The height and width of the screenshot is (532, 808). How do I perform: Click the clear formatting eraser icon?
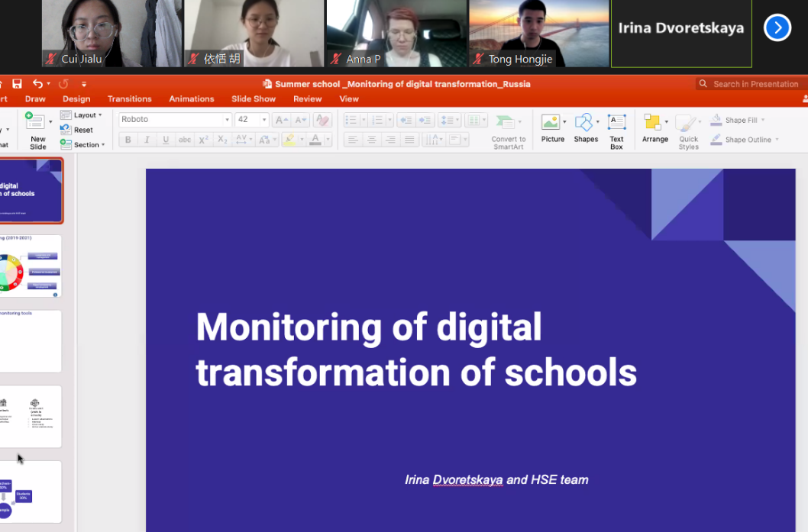pos(322,120)
